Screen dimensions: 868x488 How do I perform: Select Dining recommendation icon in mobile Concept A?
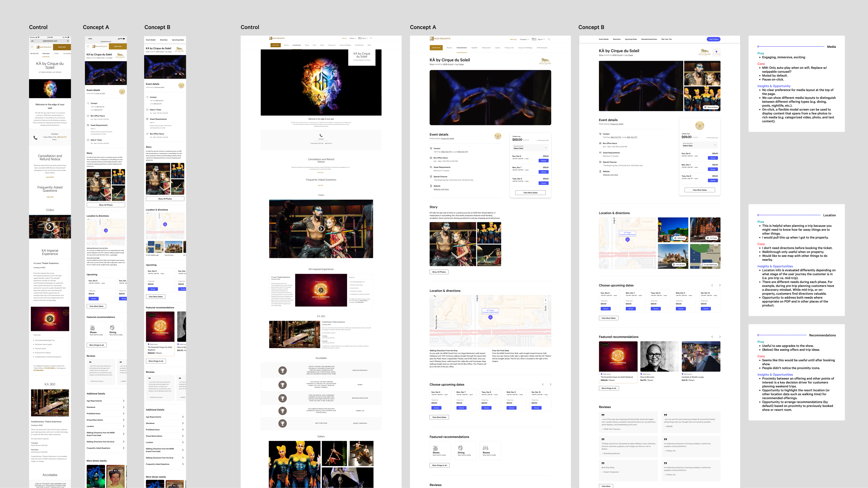[112, 328]
